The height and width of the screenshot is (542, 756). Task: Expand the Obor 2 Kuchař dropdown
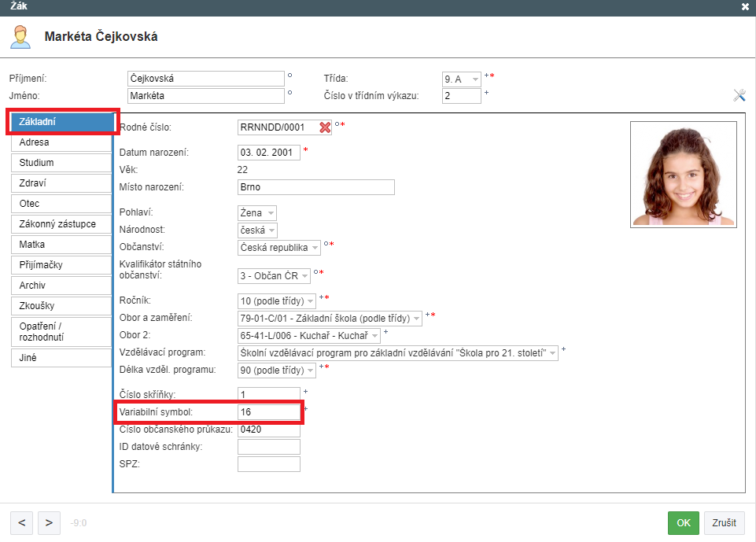[x=309, y=336]
